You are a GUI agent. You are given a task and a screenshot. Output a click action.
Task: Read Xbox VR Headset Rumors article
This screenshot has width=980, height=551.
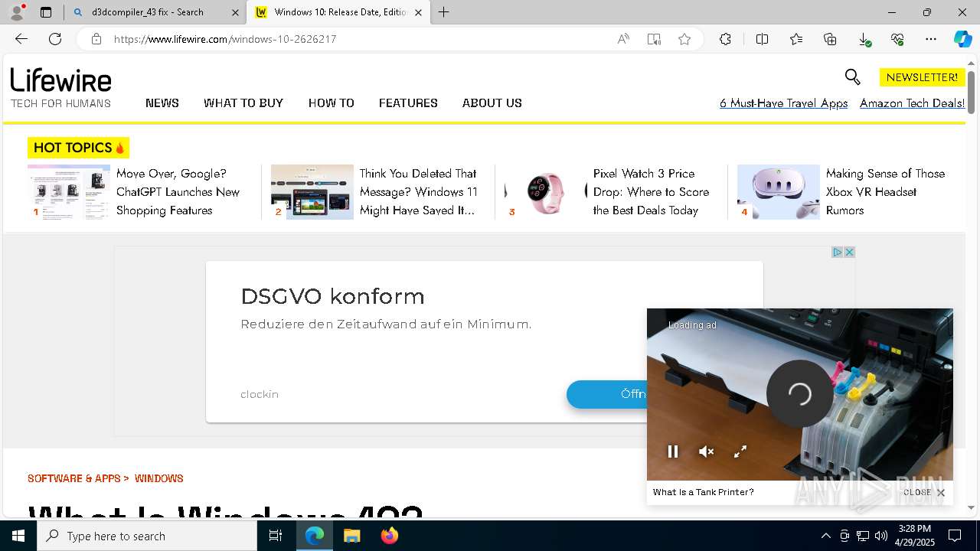click(x=885, y=192)
